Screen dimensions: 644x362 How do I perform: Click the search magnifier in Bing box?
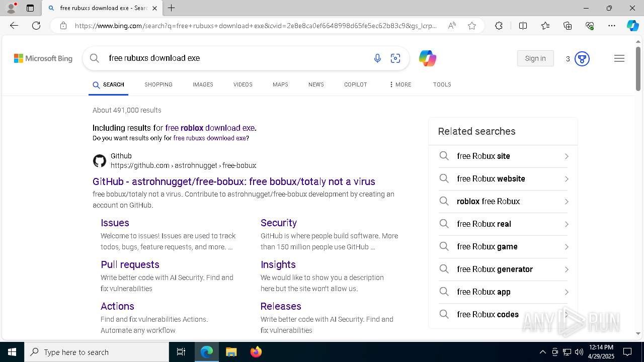tap(95, 58)
